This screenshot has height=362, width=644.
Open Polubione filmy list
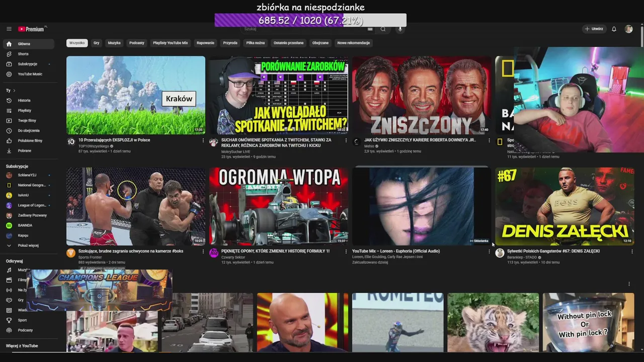[29, 141]
